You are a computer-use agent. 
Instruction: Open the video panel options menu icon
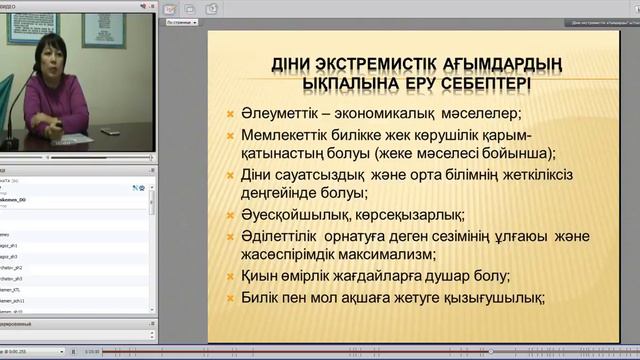point(153,6)
